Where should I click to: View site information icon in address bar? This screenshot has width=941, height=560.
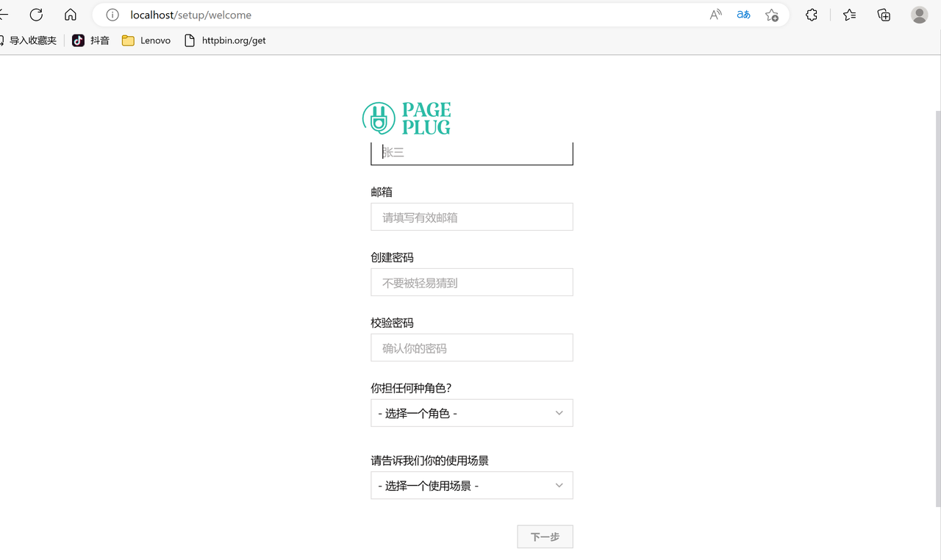tap(112, 15)
